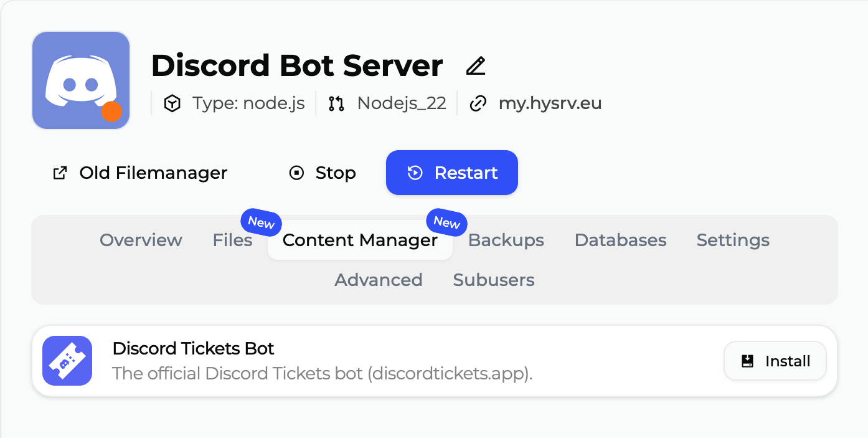Viewport: 868px width, 438px height.
Task: Switch to the Overview tab
Action: pos(141,240)
